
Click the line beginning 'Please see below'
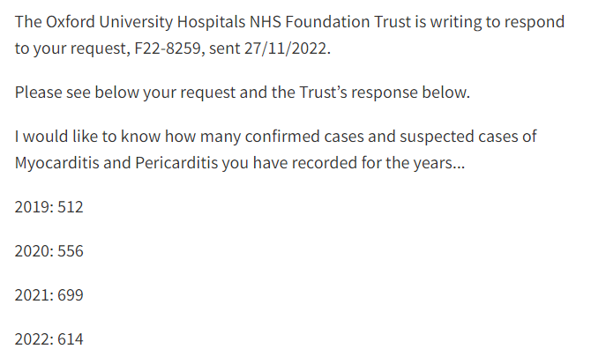tap(243, 93)
